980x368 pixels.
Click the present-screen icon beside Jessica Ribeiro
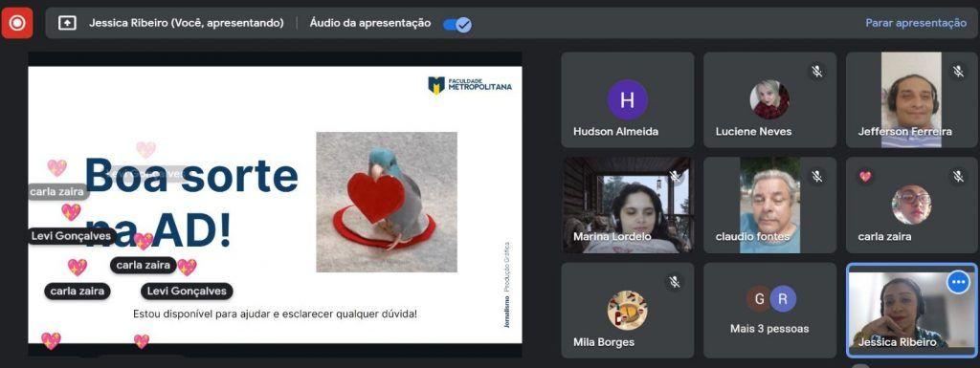67,23
